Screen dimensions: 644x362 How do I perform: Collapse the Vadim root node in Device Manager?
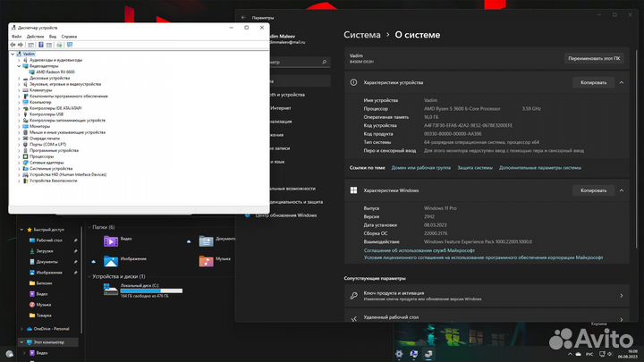[x=13, y=54]
